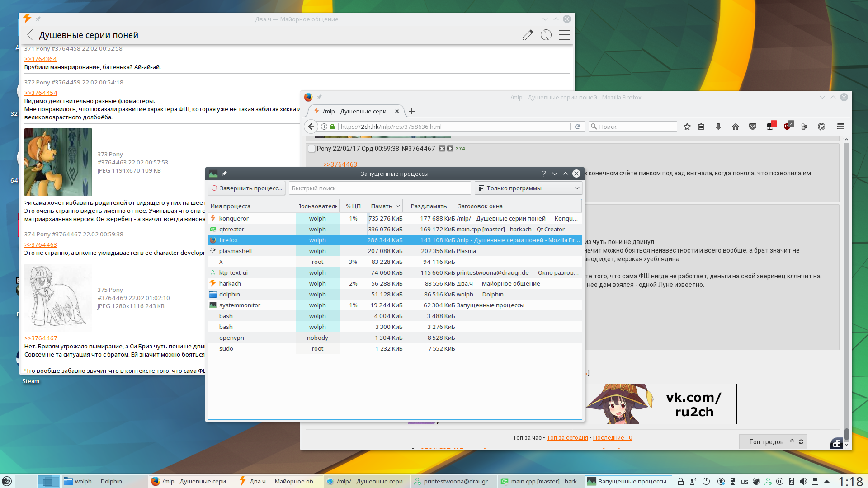Follow reply link >>3764463 in Firefox
This screenshot has width=868, height=488.
[x=340, y=164]
